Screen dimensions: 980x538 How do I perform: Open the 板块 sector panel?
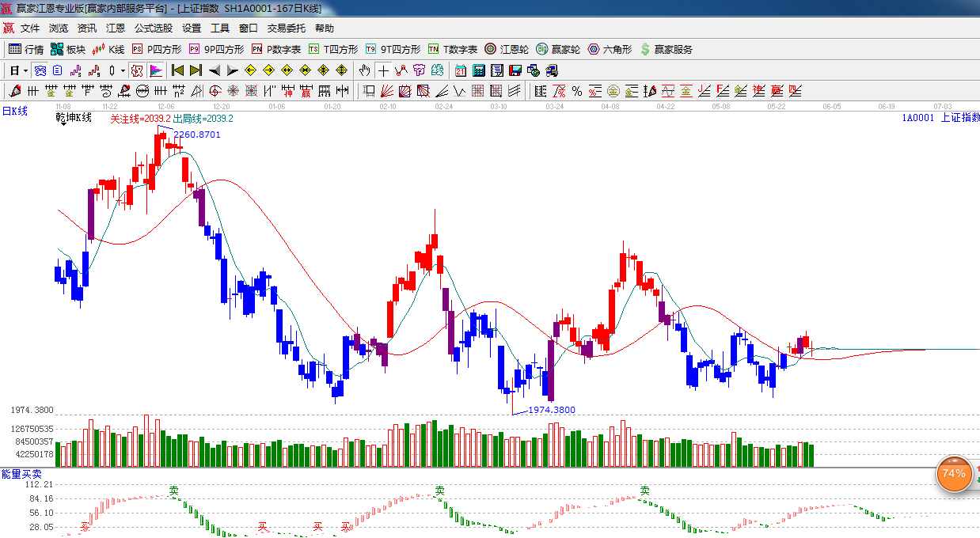tap(68, 49)
